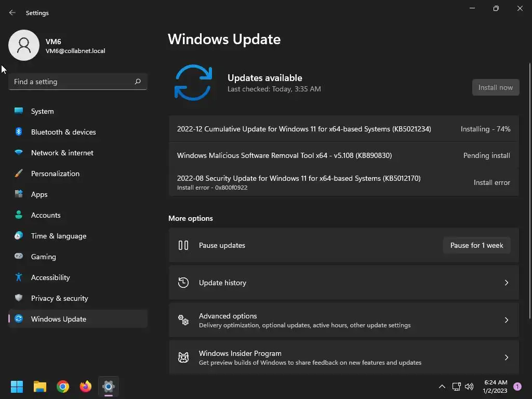Show hidden icons in system tray
This screenshot has width=532, height=399.
coord(442,386)
